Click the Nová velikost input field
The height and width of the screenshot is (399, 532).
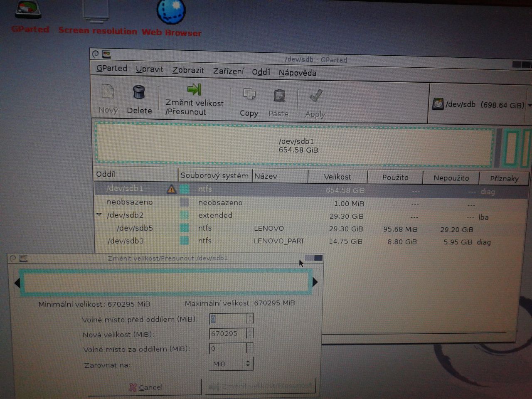point(228,333)
